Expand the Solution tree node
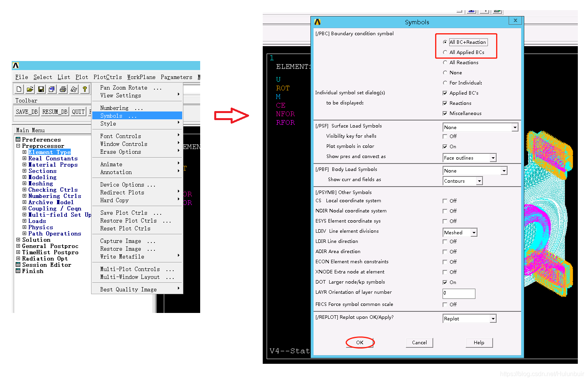This screenshot has height=381, width=588. [18, 240]
